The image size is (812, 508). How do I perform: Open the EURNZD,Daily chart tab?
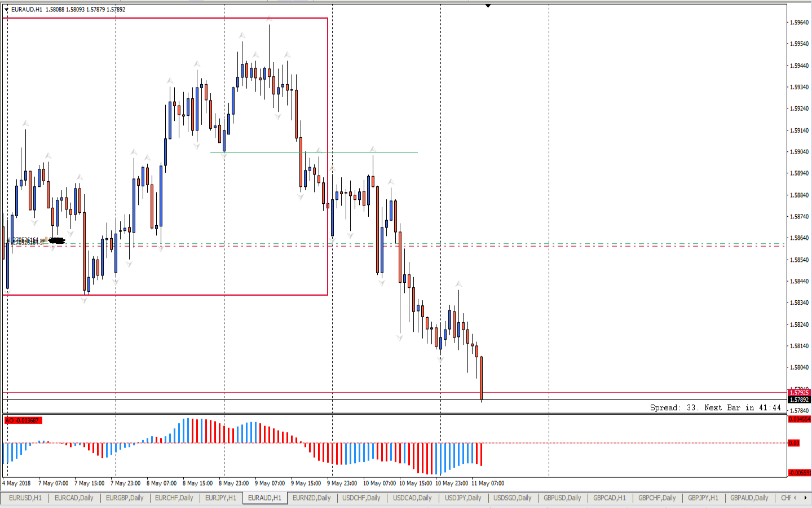(x=311, y=498)
